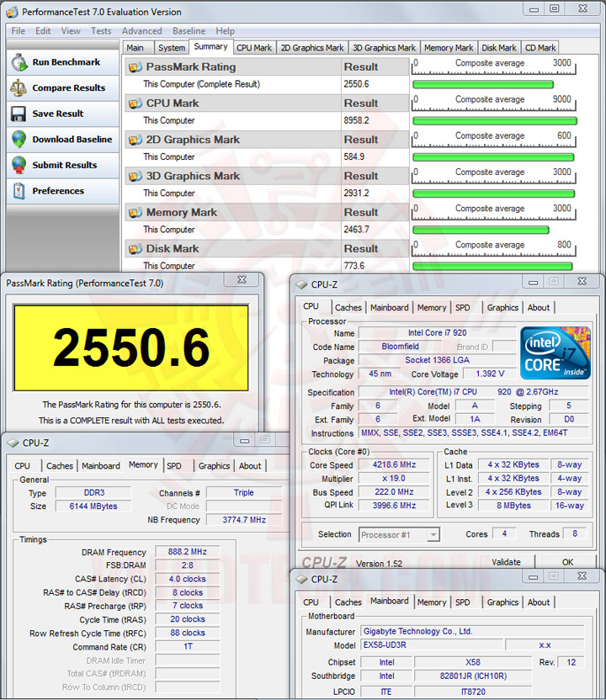
Task: Click the Preferences button
Action: coord(63,191)
